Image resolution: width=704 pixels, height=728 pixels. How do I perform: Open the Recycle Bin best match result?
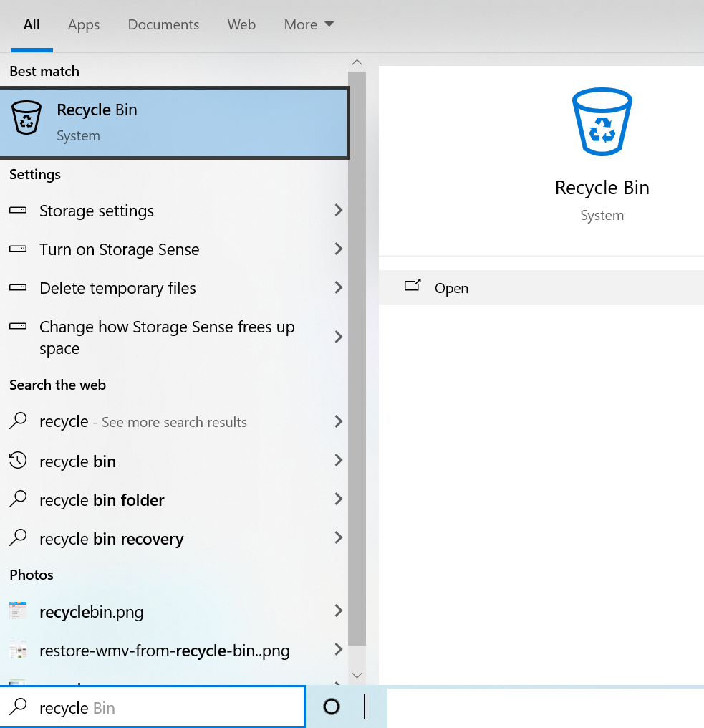(x=174, y=123)
